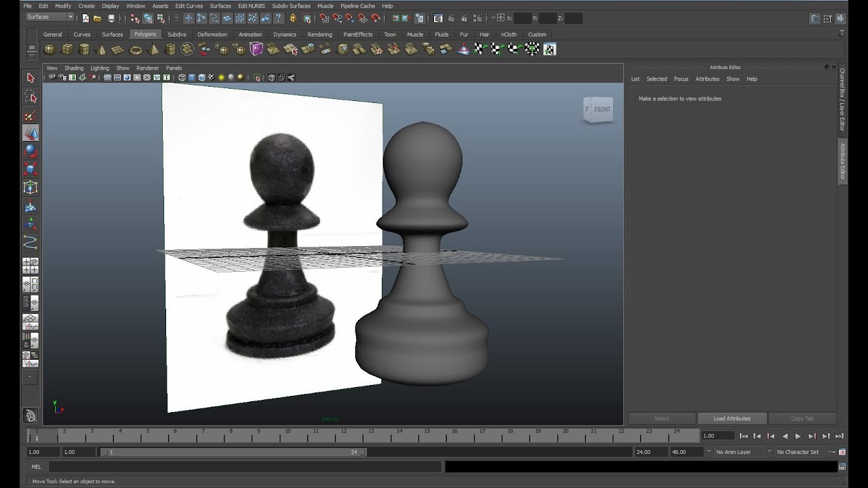Viewport: 868px width, 488px height.
Task: Choose the Universal Manipulator tool
Action: (x=31, y=188)
